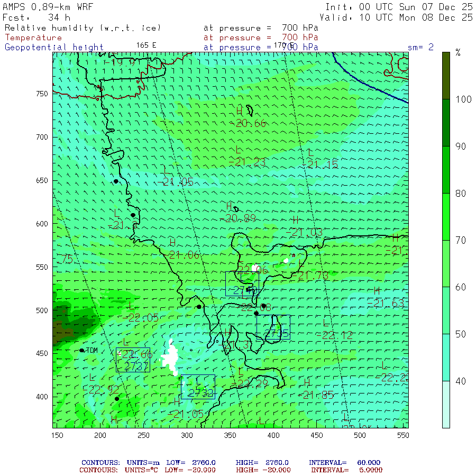The height and width of the screenshot is (476, 476).
Task: Click the '-22.05' temperature low label
Action: 141,318
